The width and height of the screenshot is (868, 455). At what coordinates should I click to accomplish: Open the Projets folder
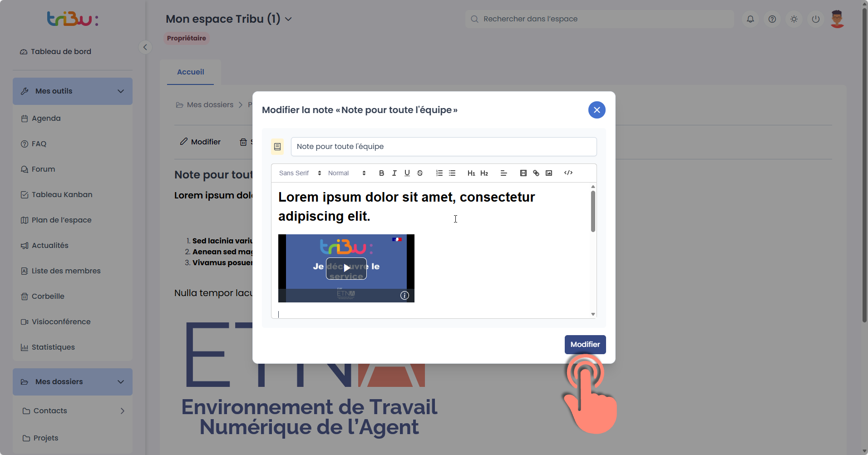(x=40, y=438)
